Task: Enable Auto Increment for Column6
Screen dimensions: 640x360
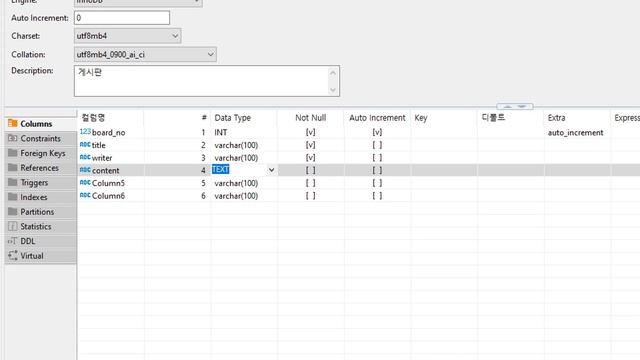Action: [377, 196]
